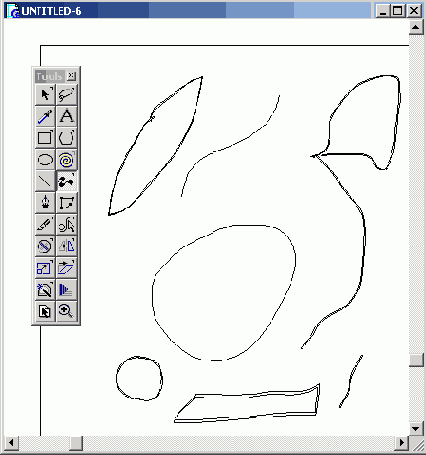
Task: Select the Pointer arrow tool
Action: (45, 95)
